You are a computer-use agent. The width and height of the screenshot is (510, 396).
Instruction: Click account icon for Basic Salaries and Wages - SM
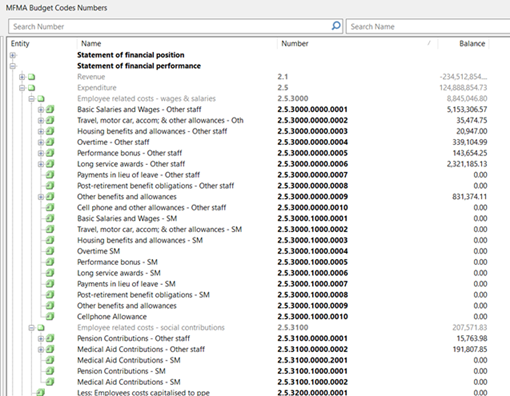(x=50, y=218)
